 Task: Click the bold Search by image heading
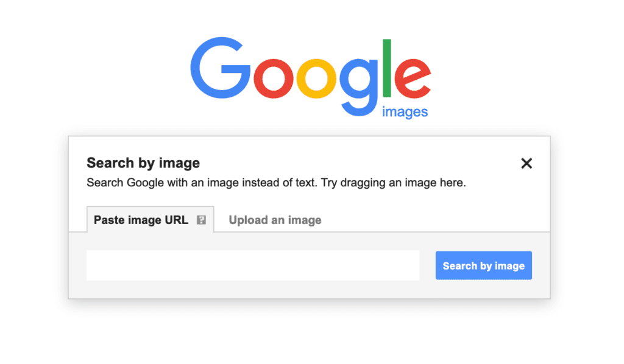[x=143, y=163]
